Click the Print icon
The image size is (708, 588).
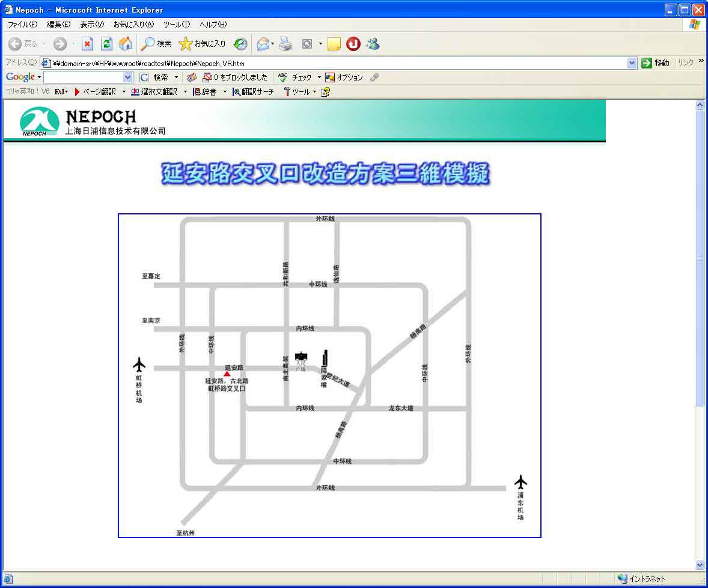[285, 44]
